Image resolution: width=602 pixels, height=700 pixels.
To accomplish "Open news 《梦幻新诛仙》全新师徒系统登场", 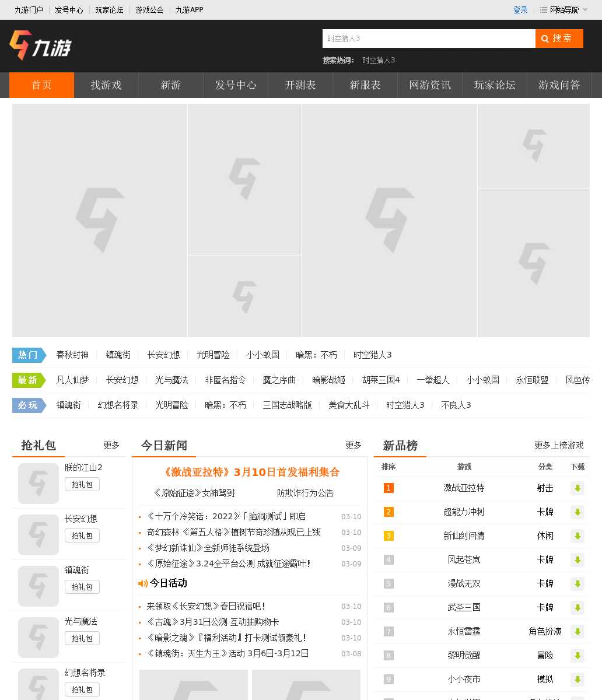I will (208, 548).
